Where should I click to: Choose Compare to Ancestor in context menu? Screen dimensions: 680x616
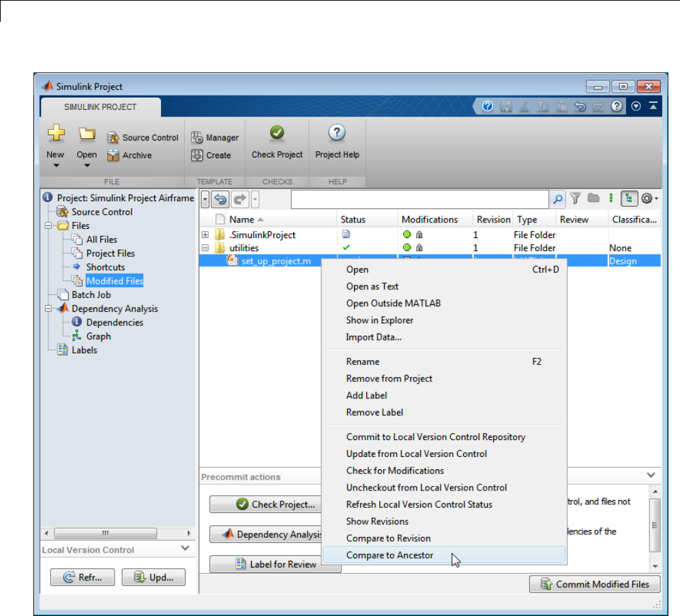click(x=444, y=555)
